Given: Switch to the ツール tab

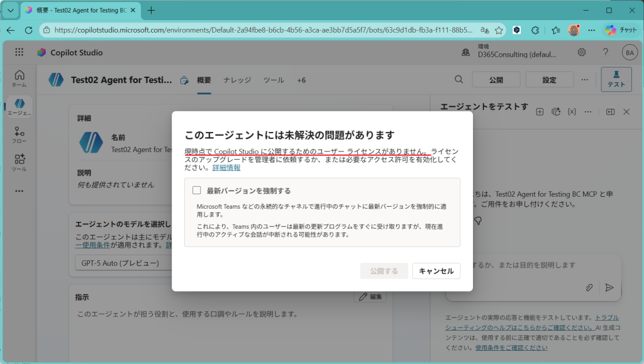Looking at the screenshot, I should (274, 80).
